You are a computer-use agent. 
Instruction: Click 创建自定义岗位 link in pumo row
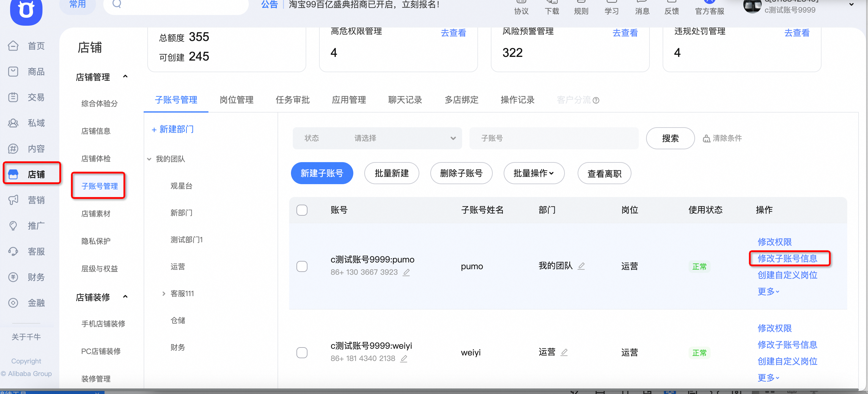coord(787,275)
